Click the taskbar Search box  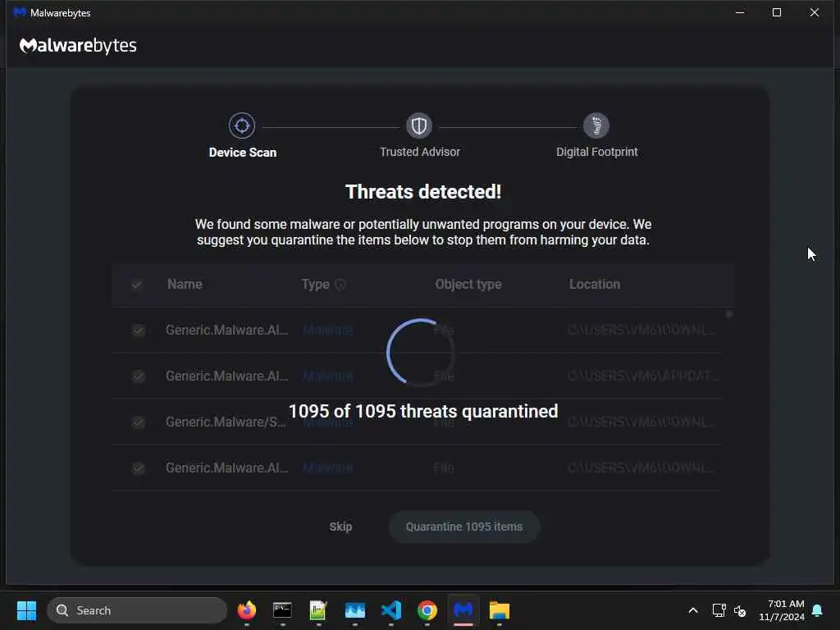[x=137, y=610]
